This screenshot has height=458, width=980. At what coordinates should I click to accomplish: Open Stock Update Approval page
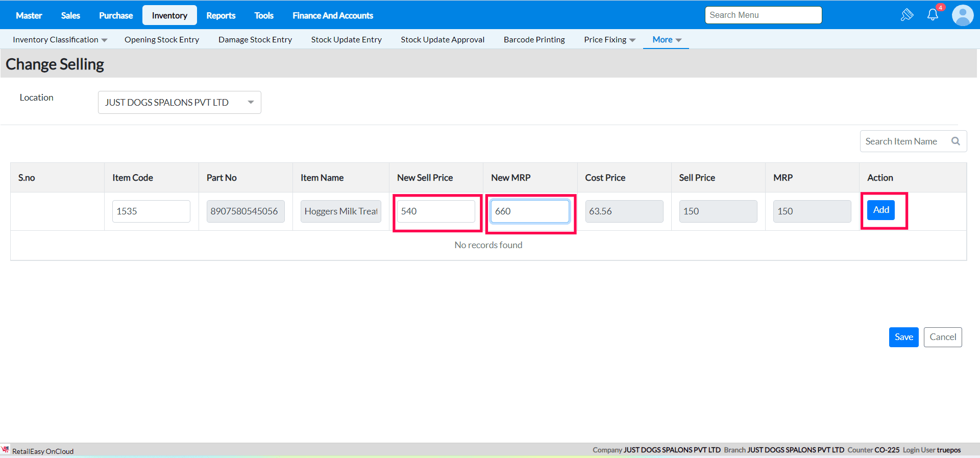coord(442,40)
